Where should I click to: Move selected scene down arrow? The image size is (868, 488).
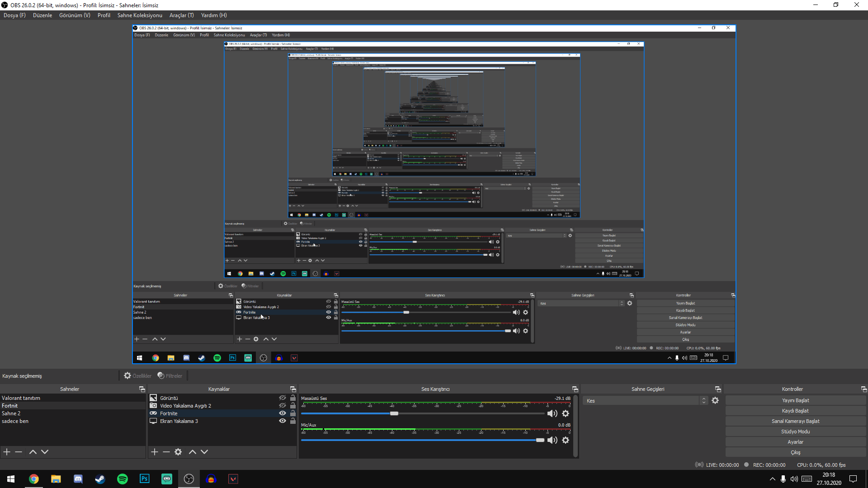[45, 452]
